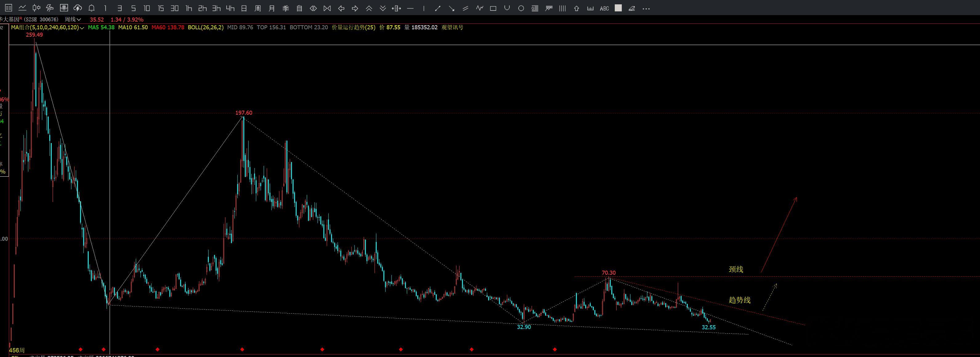
Task: Click the BOLL(26,26,2) indicator label
Action: click(x=206, y=27)
